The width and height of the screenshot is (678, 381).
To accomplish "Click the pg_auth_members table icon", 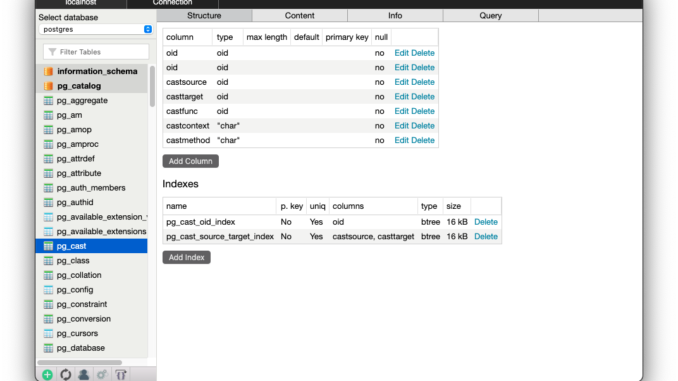I will pyautogui.click(x=48, y=188).
